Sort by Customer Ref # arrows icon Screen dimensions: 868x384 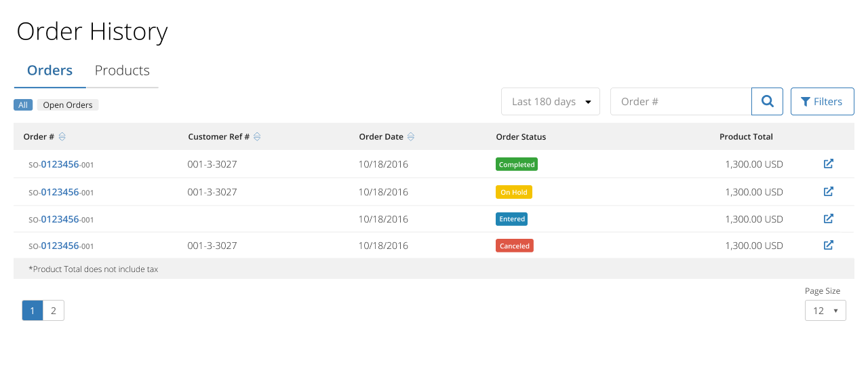(257, 136)
